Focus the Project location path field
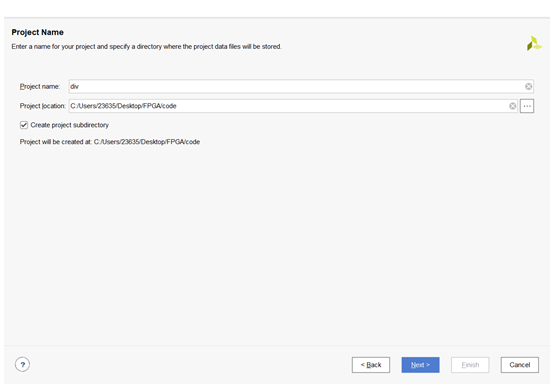This screenshot has height=388, width=554. pos(293,106)
